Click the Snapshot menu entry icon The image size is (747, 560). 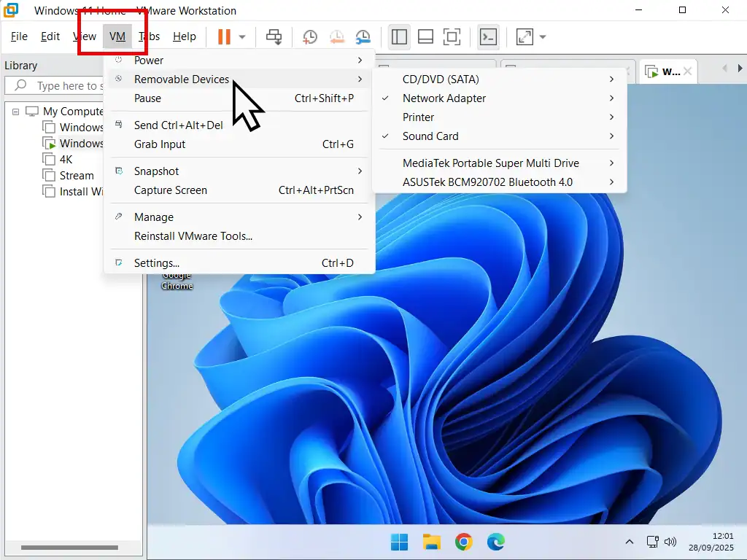[119, 171]
